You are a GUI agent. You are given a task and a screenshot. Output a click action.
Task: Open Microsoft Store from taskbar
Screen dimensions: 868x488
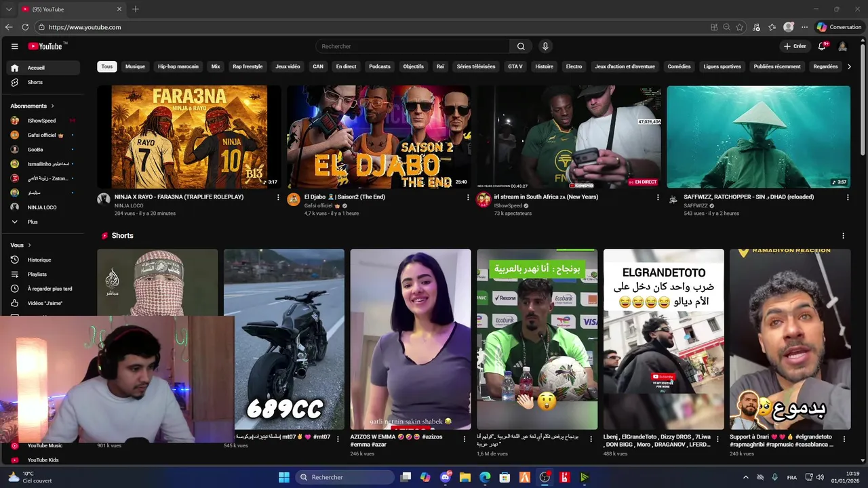(505, 477)
